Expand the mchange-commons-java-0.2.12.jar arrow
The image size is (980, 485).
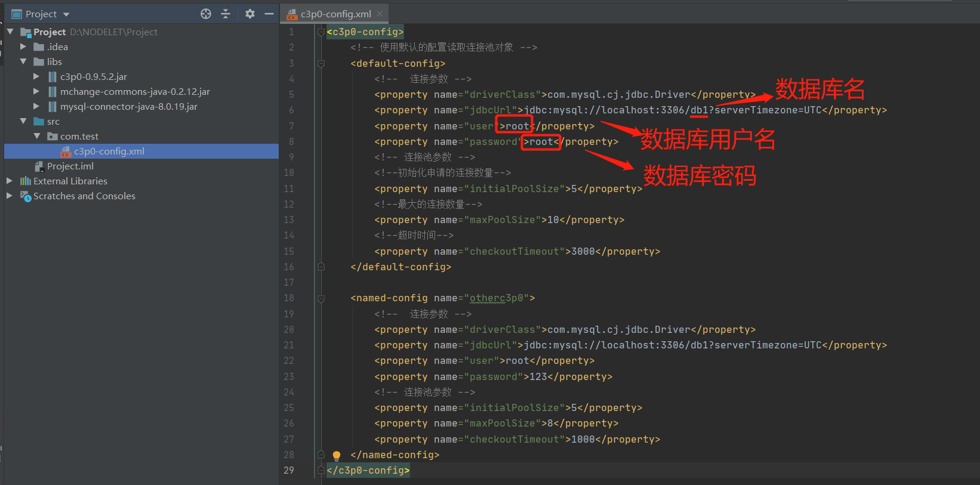[x=36, y=91]
